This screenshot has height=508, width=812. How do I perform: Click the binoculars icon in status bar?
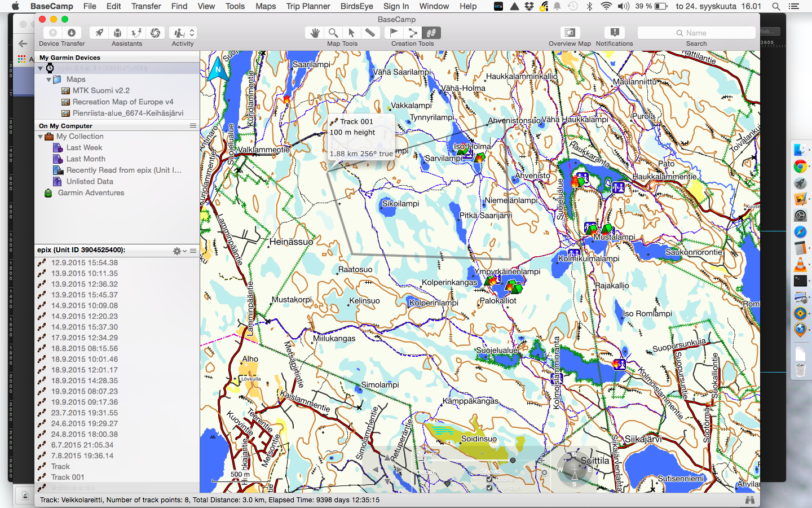click(x=749, y=500)
